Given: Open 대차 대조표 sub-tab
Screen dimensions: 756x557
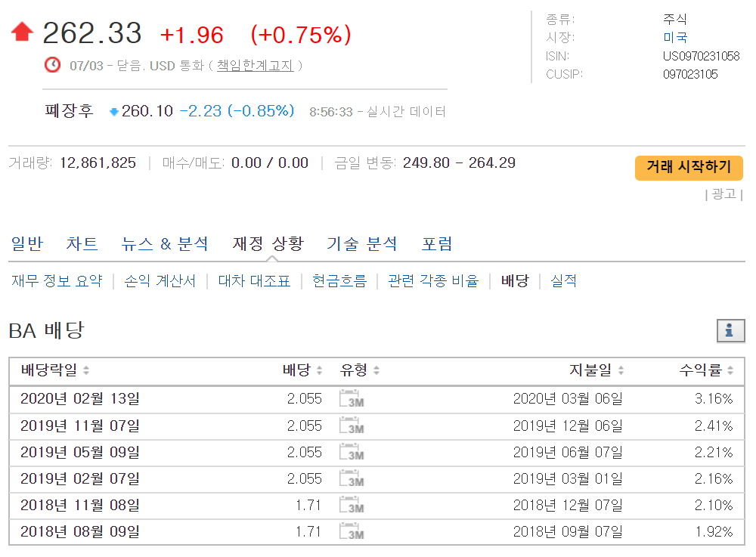Looking at the screenshot, I should [254, 280].
